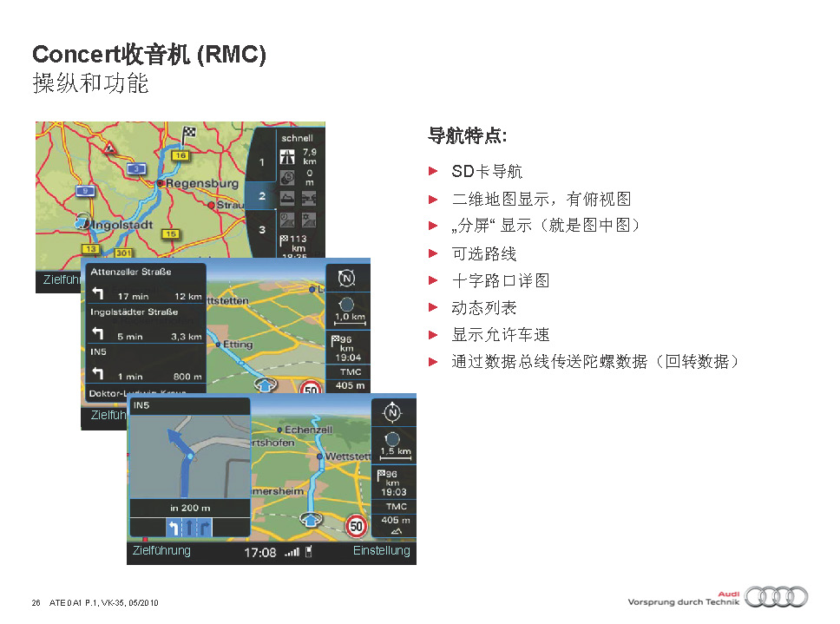Screen dimensions: 840x624
Task: Select route option 2
Action: pos(261,195)
